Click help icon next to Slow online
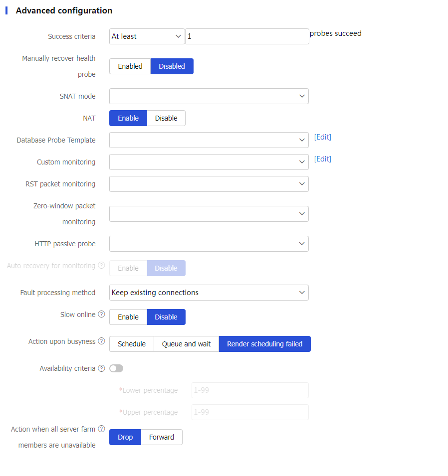 [101, 315]
